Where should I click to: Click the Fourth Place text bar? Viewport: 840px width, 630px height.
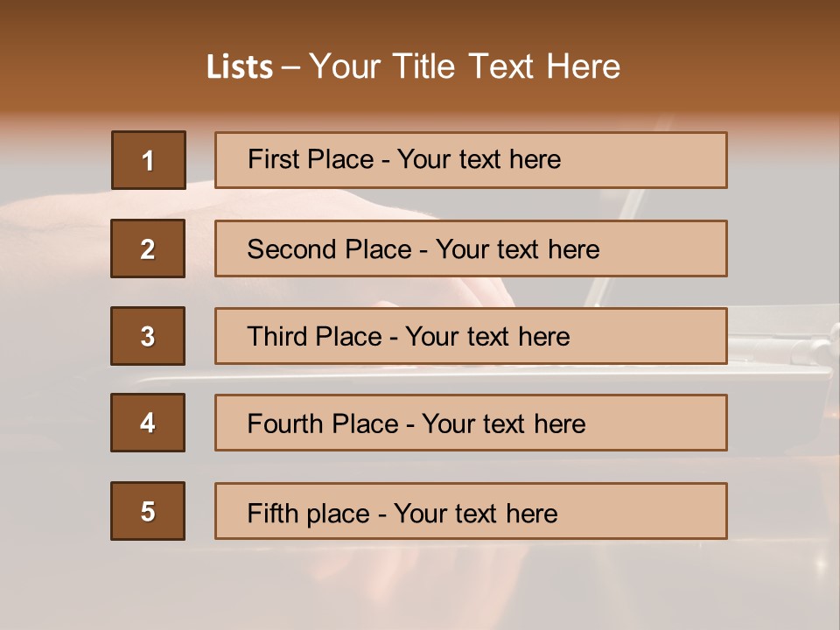click(471, 423)
